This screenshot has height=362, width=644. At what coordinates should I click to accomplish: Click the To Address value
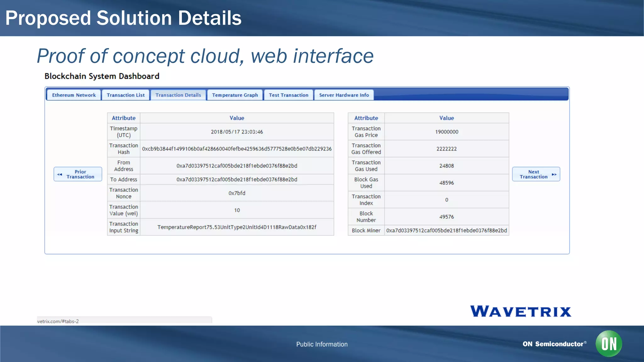[237, 179]
